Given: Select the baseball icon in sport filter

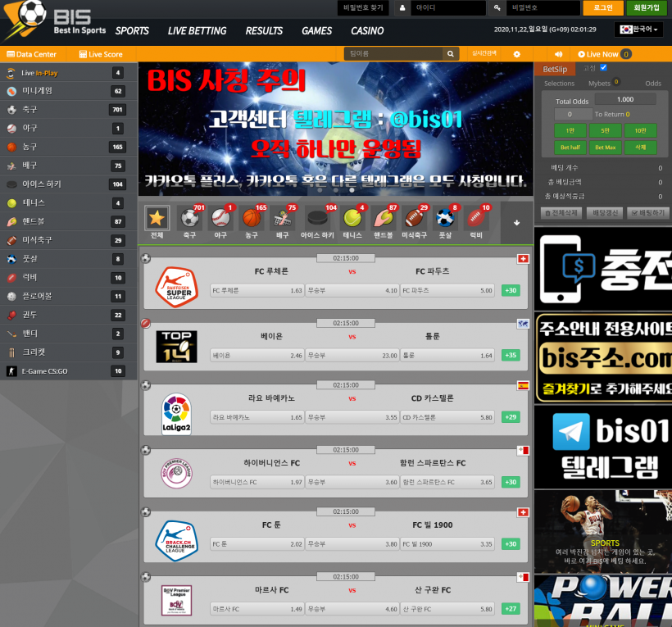Looking at the screenshot, I should point(220,218).
